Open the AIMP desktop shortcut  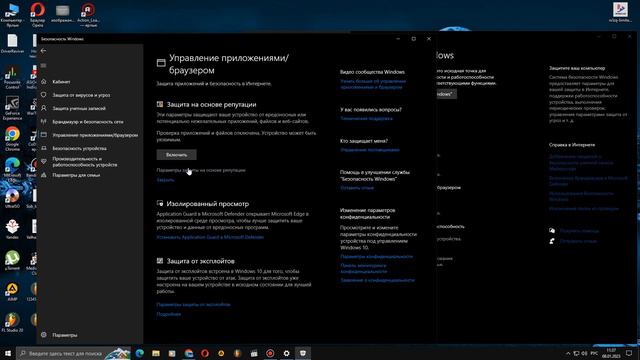(x=12, y=291)
